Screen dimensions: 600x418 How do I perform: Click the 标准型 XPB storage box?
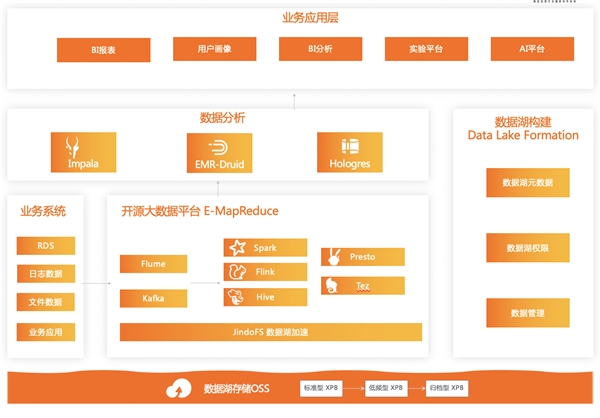[321, 388]
